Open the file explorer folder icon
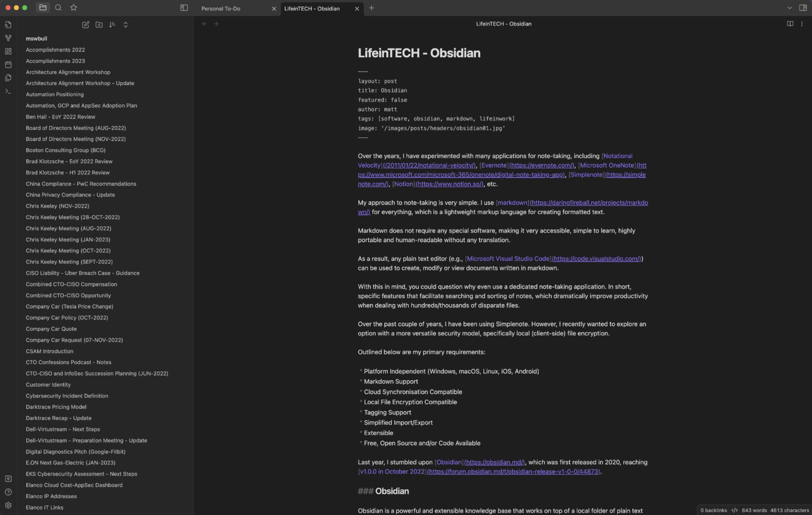Screen dimensions: 812x515 43,8
